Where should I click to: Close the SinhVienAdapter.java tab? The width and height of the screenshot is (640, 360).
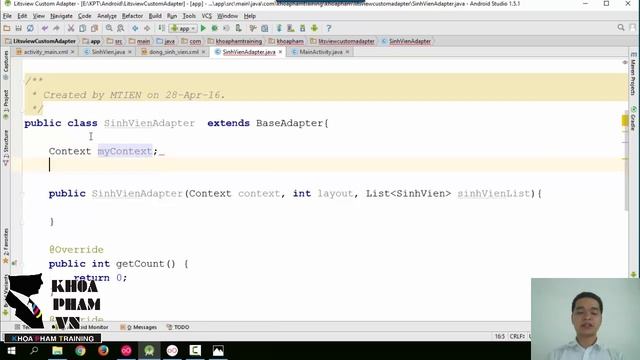click(280, 52)
